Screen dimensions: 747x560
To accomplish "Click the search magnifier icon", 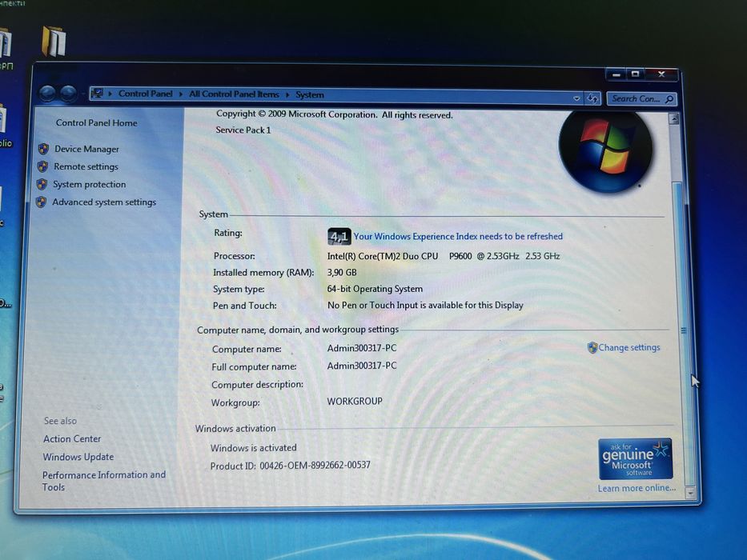I will [669, 99].
